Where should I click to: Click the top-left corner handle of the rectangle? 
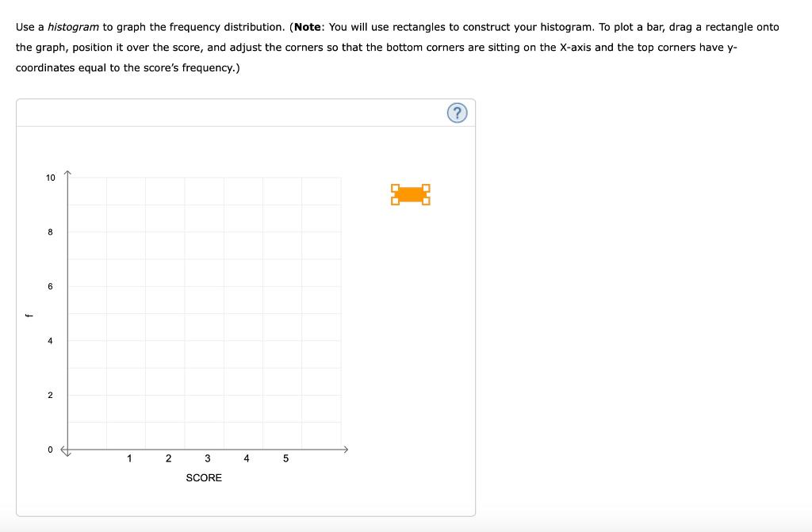tap(395, 188)
